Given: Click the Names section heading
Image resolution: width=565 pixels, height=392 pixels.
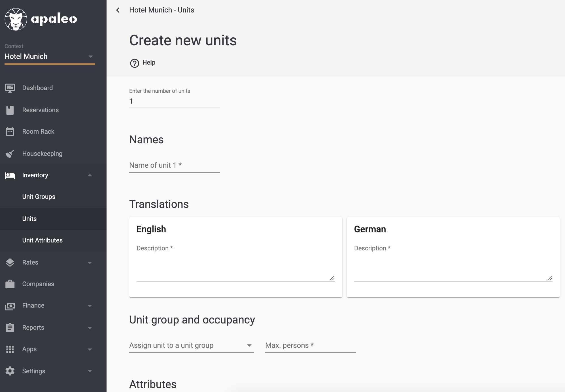Looking at the screenshot, I should click(x=146, y=140).
